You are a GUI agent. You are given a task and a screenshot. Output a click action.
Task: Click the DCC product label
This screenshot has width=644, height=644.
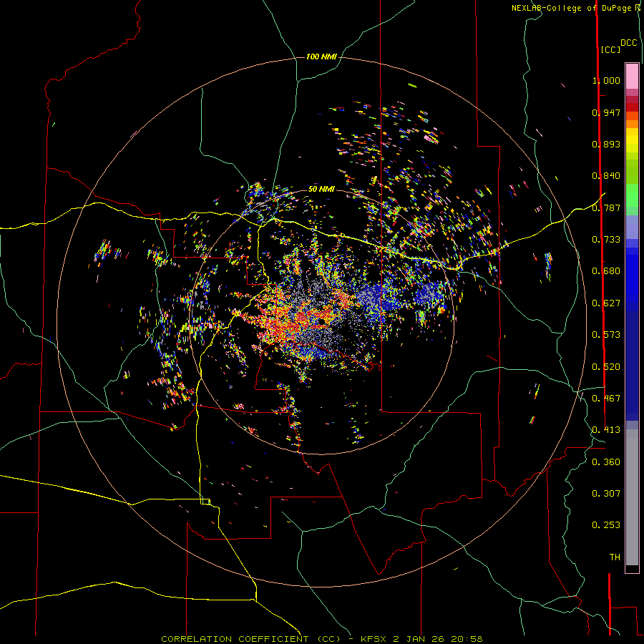pos(629,43)
